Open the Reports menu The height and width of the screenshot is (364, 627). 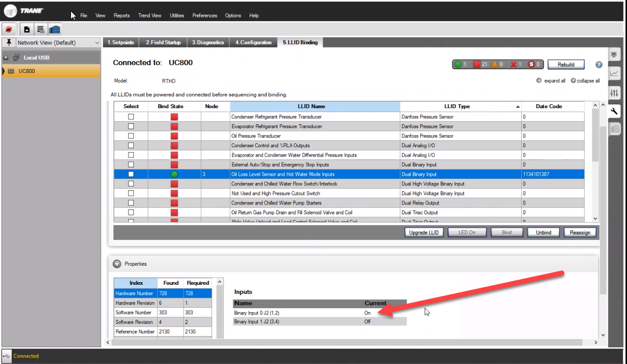pos(121,16)
